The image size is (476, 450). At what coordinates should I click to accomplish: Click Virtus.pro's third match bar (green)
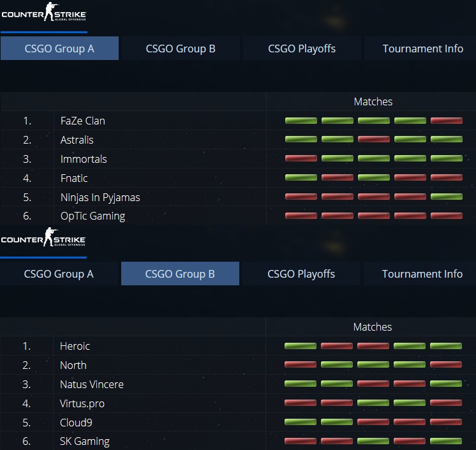pos(373,403)
